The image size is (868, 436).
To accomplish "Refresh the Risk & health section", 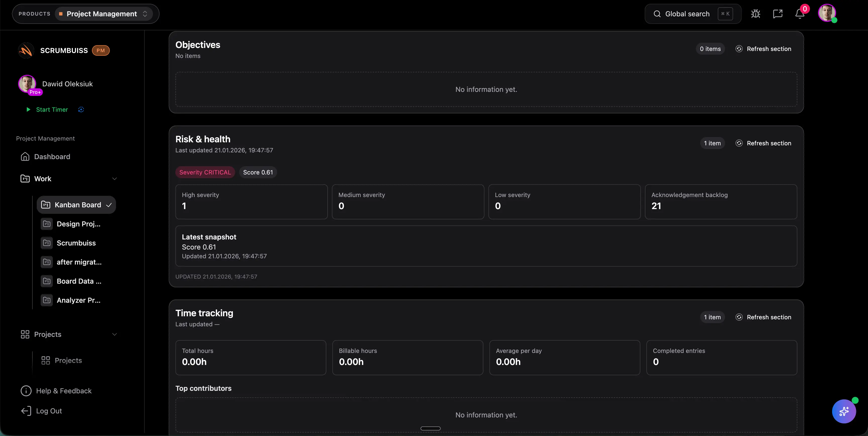I will pos(768,143).
